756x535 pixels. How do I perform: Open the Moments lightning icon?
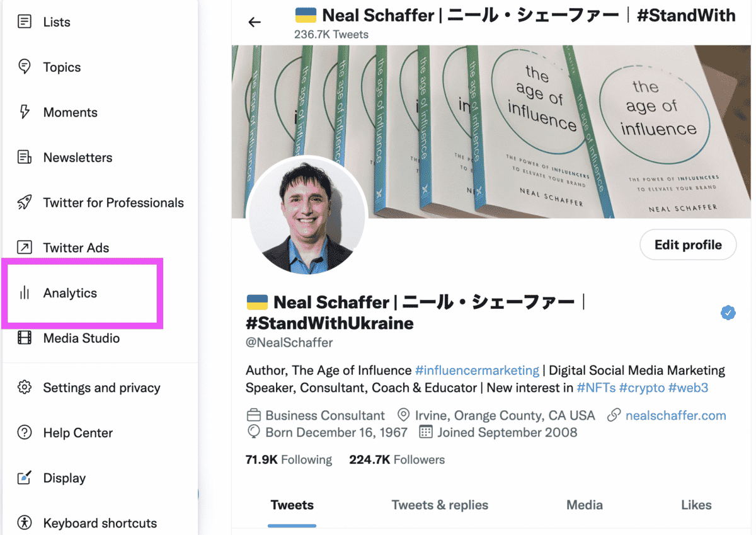tap(24, 112)
